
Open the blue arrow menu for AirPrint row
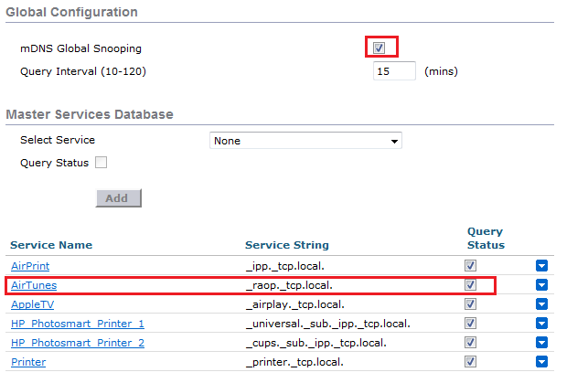tap(541, 266)
